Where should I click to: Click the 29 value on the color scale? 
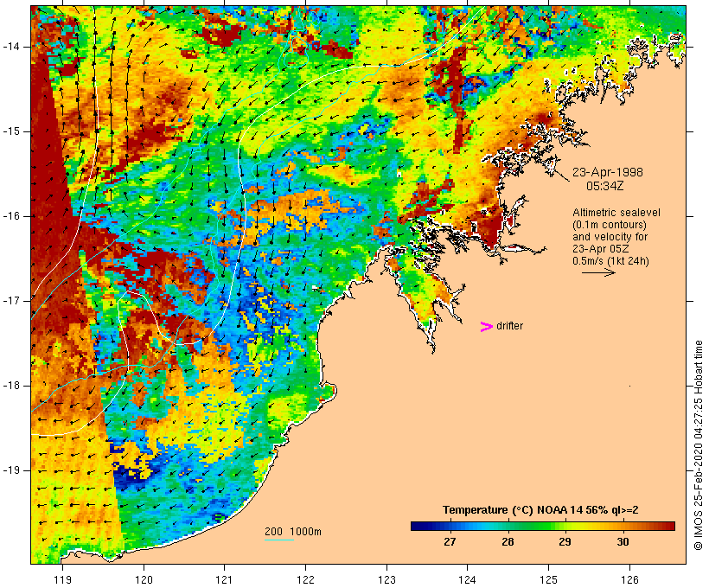(565, 542)
